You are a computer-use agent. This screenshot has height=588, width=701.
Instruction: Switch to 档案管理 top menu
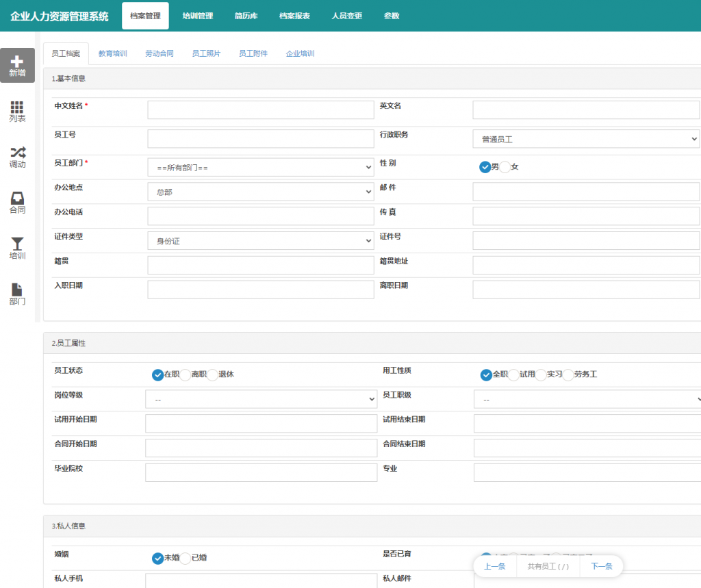tap(145, 16)
